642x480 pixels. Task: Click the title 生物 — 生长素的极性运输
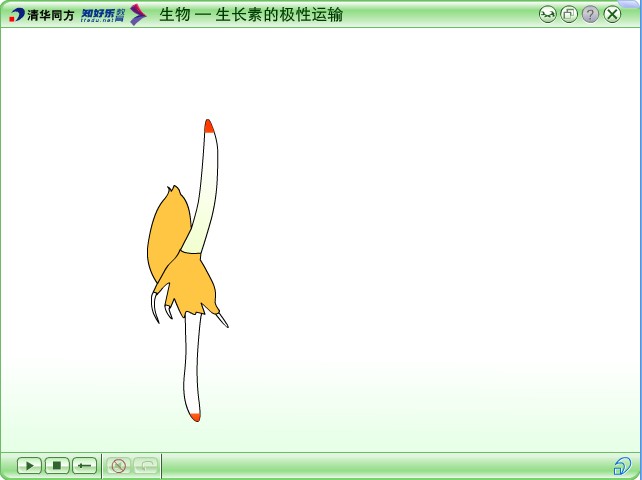click(251, 15)
